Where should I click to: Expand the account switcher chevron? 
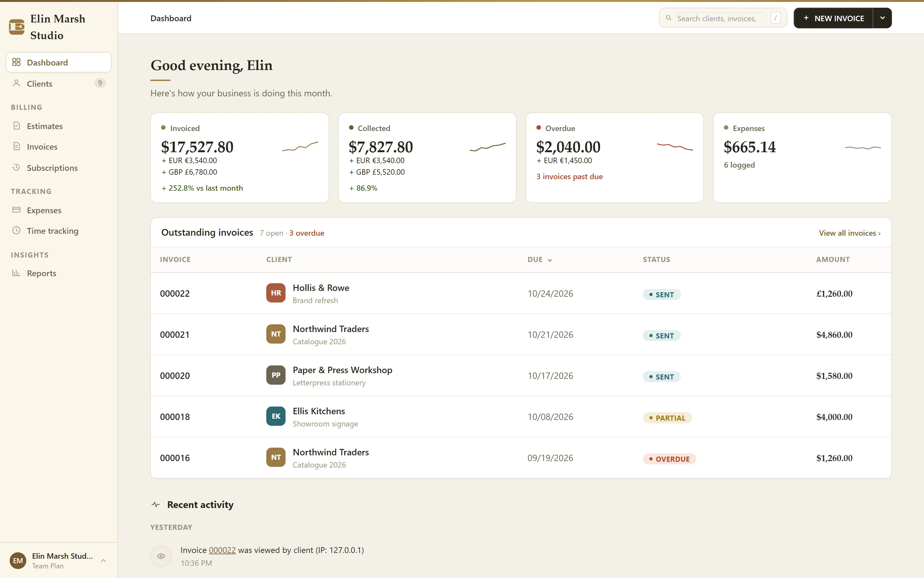[x=103, y=560]
